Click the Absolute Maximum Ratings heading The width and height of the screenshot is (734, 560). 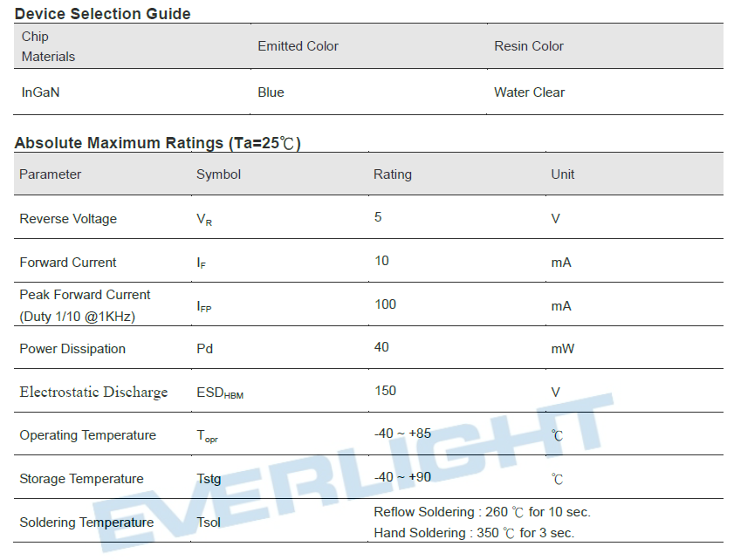157,143
